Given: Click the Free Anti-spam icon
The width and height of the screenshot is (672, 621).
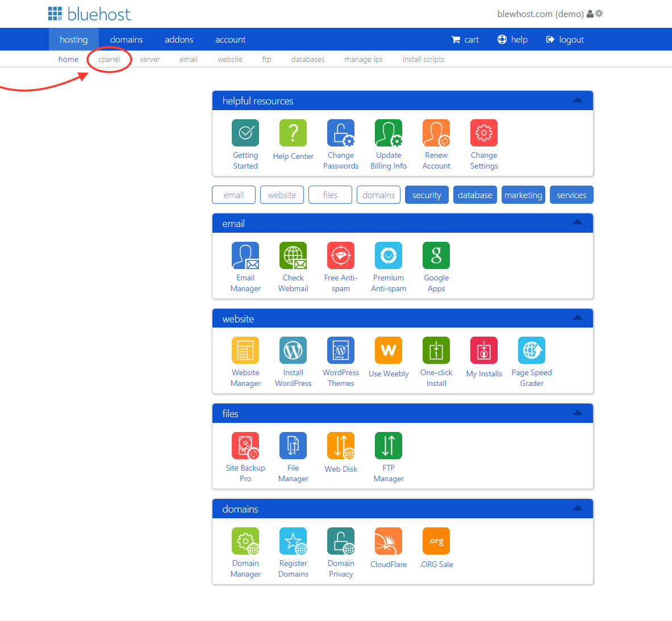Looking at the screenshot, I should 341,255.
